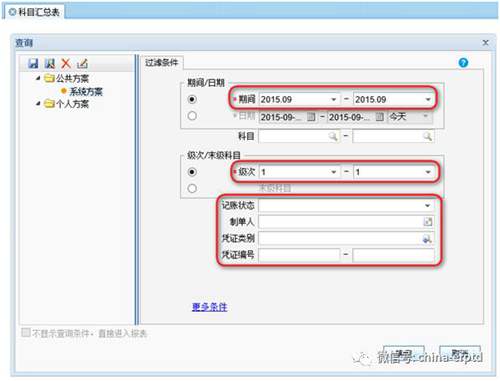The image size is (500, 381).
Task: Click search icon in first 科目 field
Action: pos(333,136)
